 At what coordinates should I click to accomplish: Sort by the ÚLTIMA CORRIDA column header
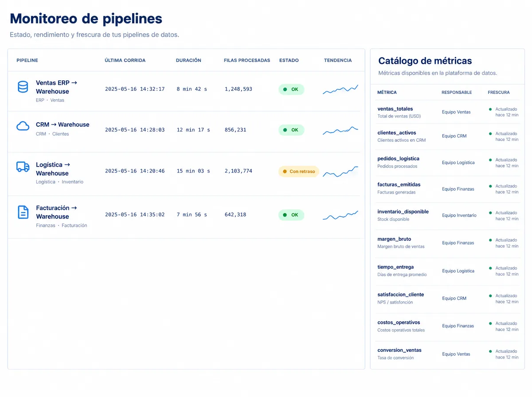tap(125, 60)
